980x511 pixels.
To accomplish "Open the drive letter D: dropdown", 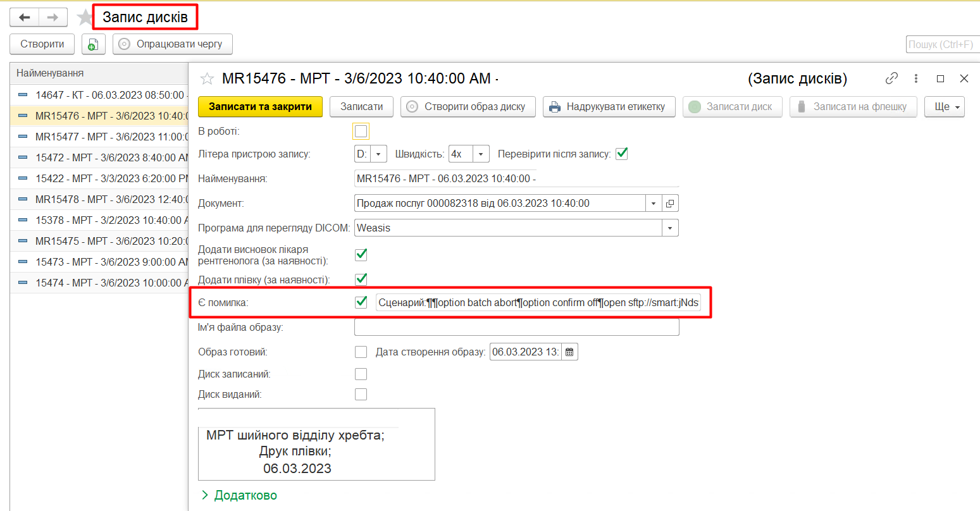I will coord(378,154).
